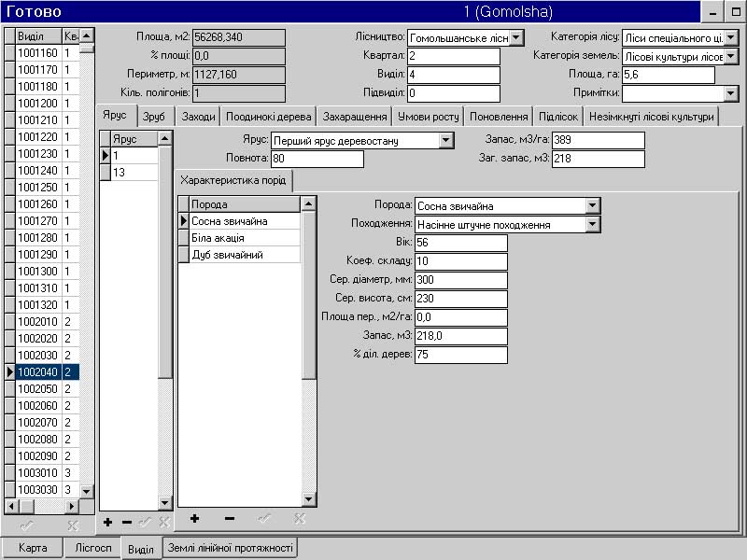Click the minus icon under the Ярус list
This screenshot has height=560, width=747.
click(x=126, y=523)
